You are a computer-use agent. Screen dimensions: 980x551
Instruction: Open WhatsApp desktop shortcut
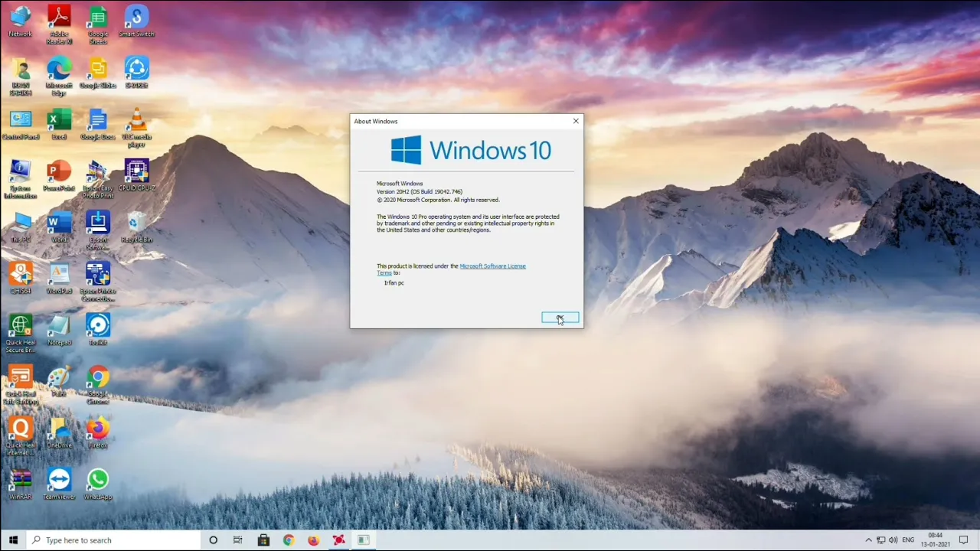click(x=98, y=484)
